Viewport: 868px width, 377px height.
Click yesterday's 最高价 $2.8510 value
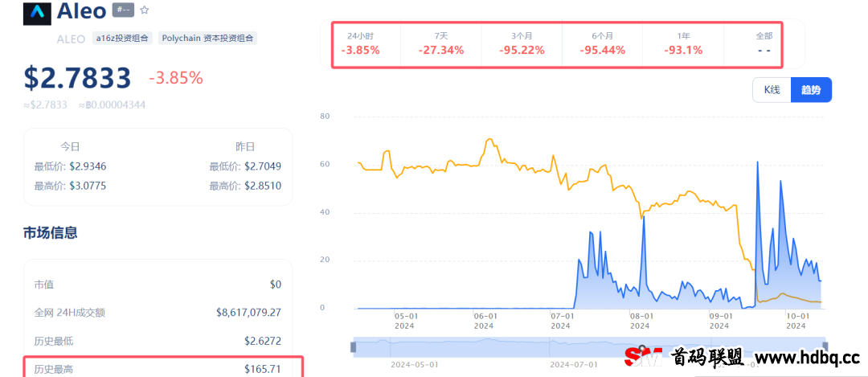click(x=262, y=186)
